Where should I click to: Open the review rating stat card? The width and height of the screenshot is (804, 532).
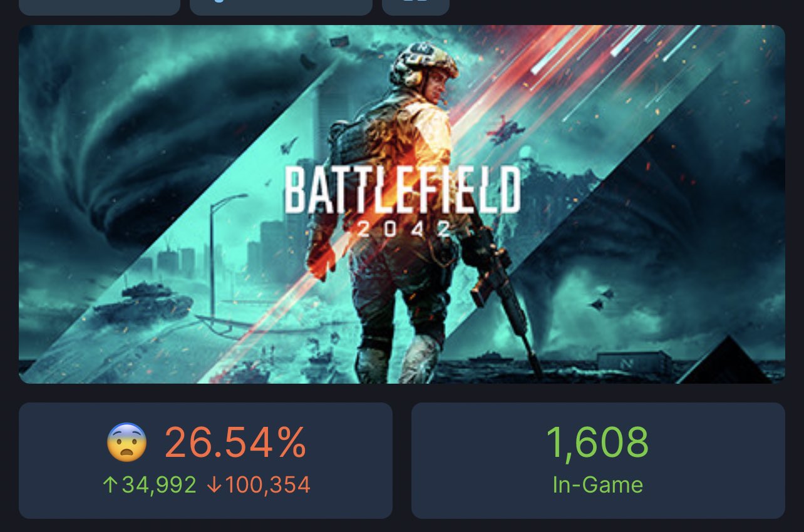(x=205, y=460)
